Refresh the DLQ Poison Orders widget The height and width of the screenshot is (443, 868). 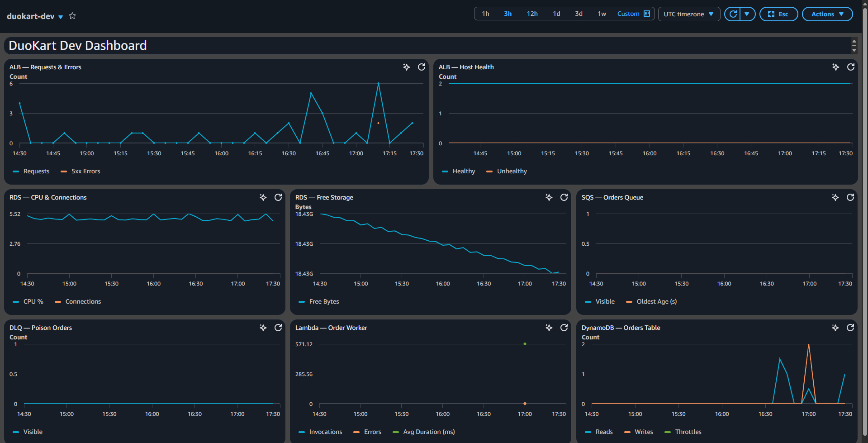pyautogui.click(x=278, y=328)
